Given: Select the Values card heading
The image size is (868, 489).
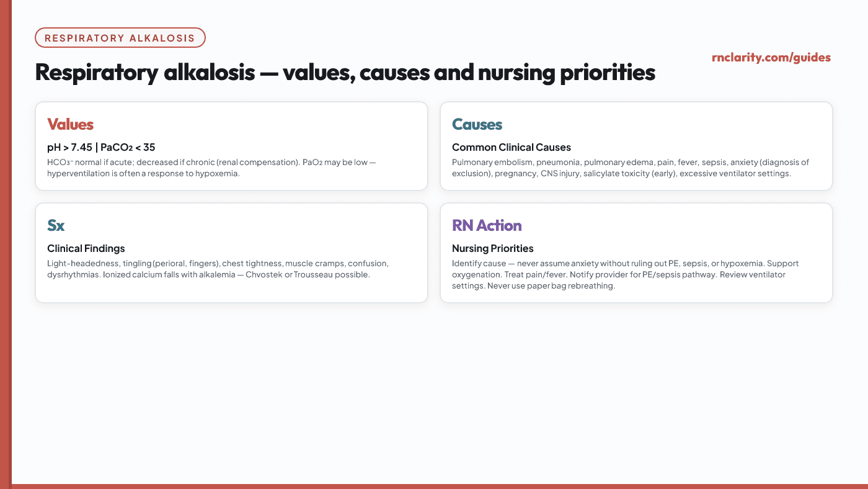Looking at the screenshot, I should pos(71,124).
